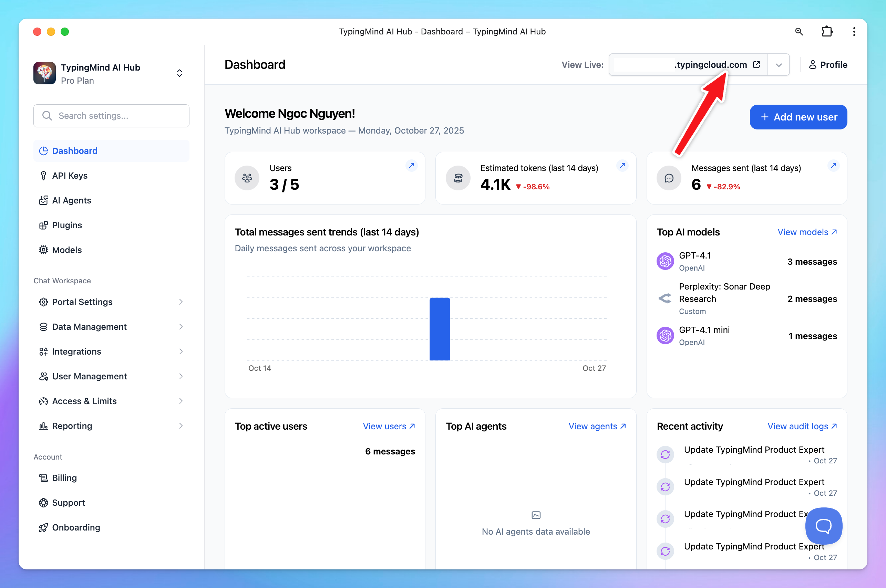Open the workspace switcher chevrons
The width and height of the screenshot is (886, 588).
point(179,73)
